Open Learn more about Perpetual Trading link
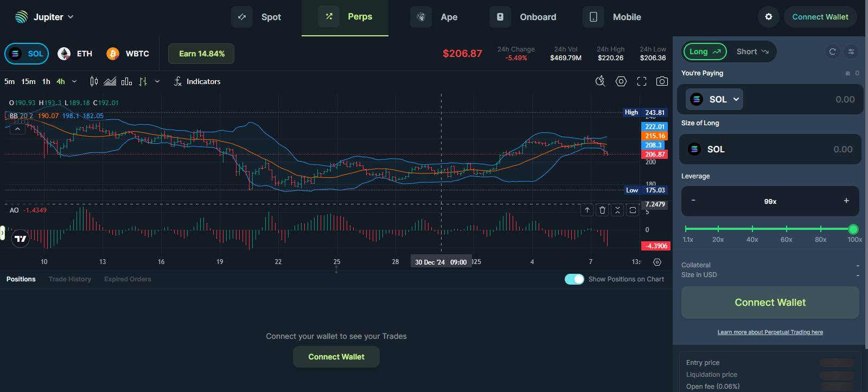The image size is (868, 392). 770,332
